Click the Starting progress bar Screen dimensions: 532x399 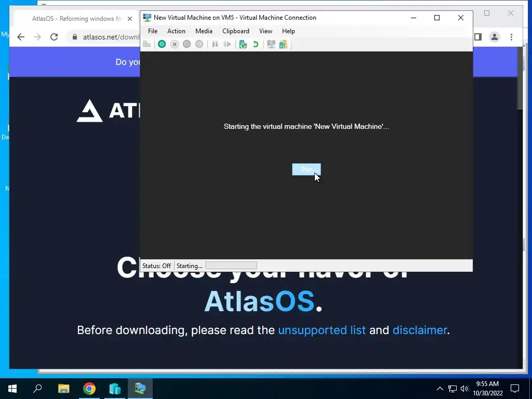click(x=231, y=265)
